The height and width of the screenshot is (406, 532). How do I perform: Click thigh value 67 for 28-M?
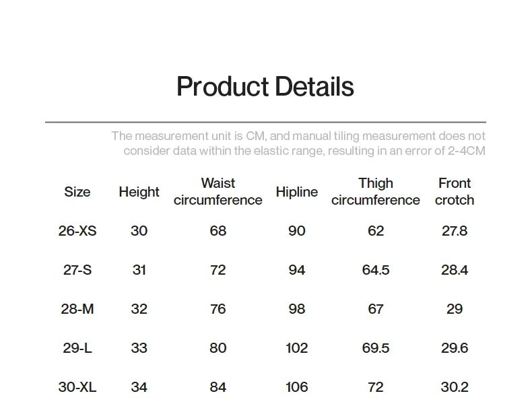click(x=375, y=309)
